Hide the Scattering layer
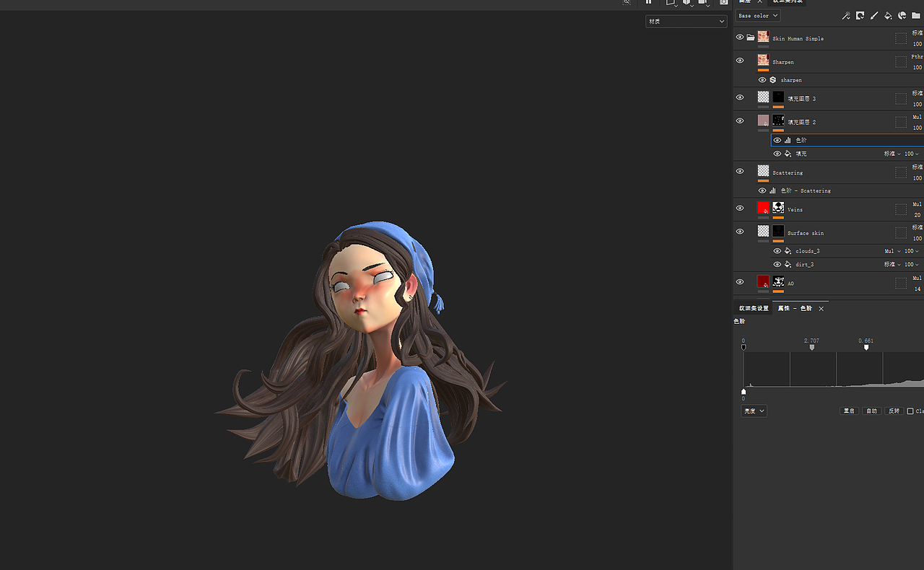Image resolution: width=924 pixels, height=570 pixels. [739, 171]
